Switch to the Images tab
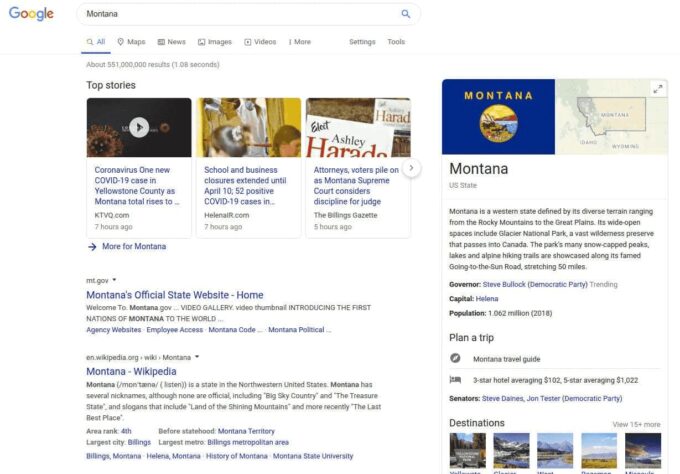 (x=214, y=42)
